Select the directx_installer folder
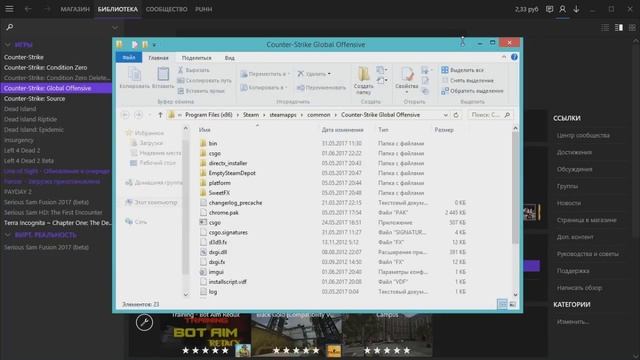Screen dimensions: 640x360 tap(228, 163)
